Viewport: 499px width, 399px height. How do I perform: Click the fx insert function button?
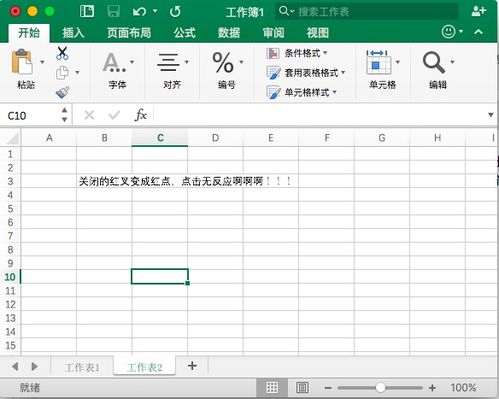tap(141, 115)
